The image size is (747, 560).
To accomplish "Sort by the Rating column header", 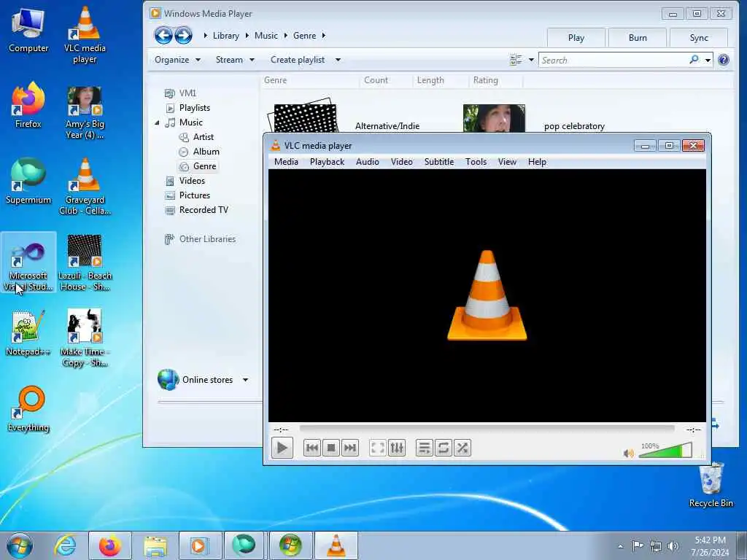I will tap(485, 80).
